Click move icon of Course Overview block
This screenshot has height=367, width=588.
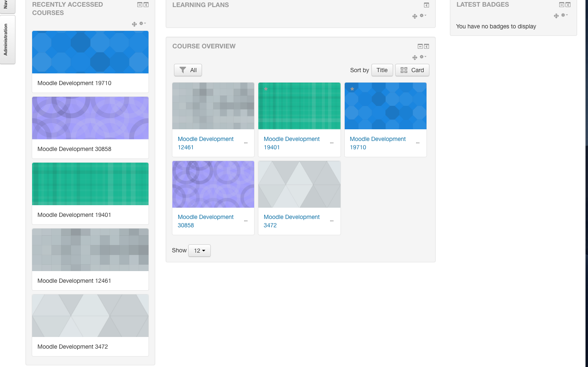coord(415,58)
